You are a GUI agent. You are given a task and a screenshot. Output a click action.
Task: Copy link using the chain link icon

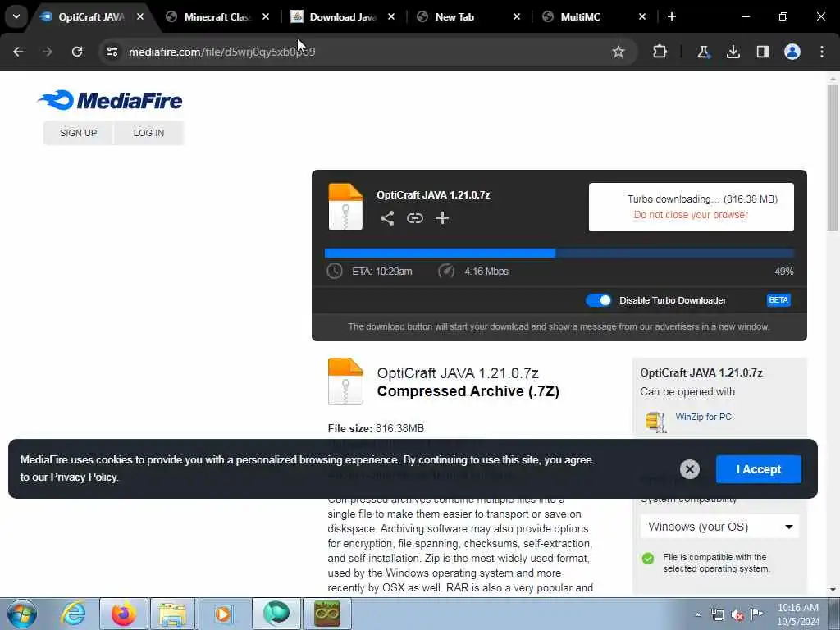tap(414, 218)
